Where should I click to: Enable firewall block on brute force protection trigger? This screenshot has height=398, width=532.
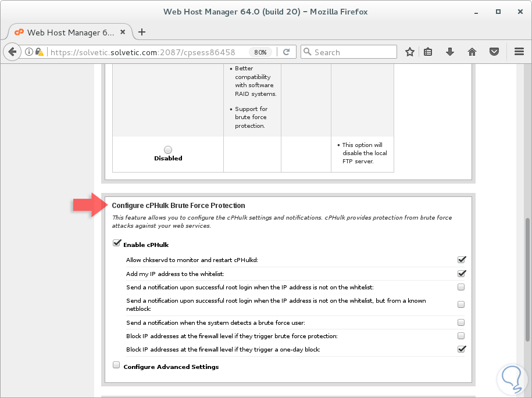coord(460,336)
